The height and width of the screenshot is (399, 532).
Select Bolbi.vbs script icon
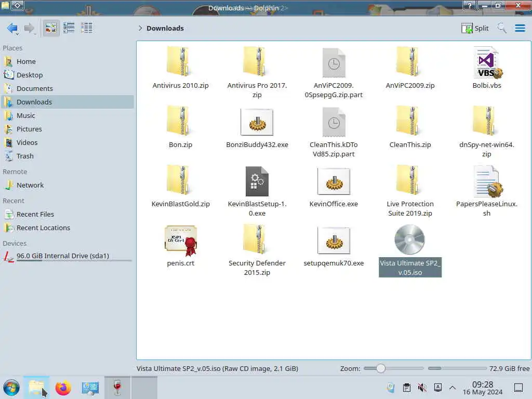pos(487,62)
